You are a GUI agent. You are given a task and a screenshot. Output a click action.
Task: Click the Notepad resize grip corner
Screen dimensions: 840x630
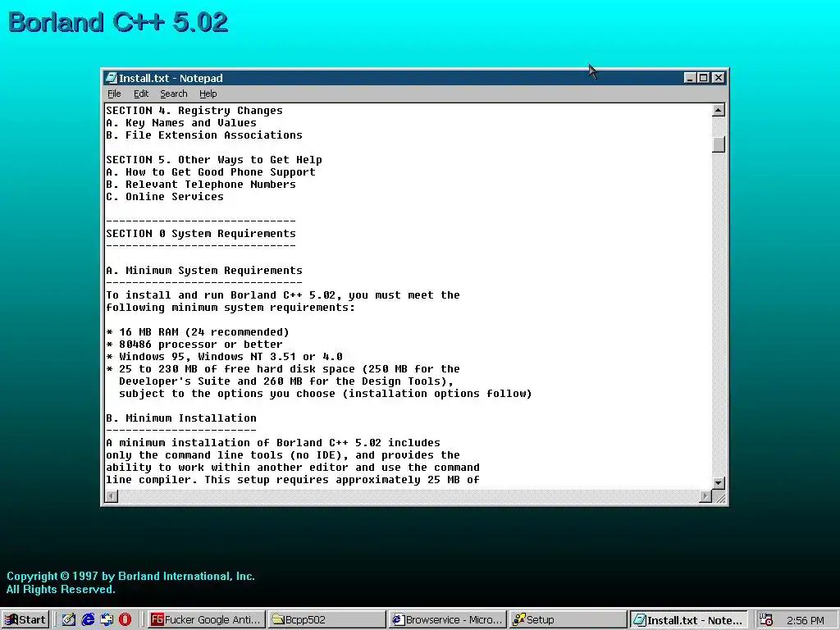point(719,497)
